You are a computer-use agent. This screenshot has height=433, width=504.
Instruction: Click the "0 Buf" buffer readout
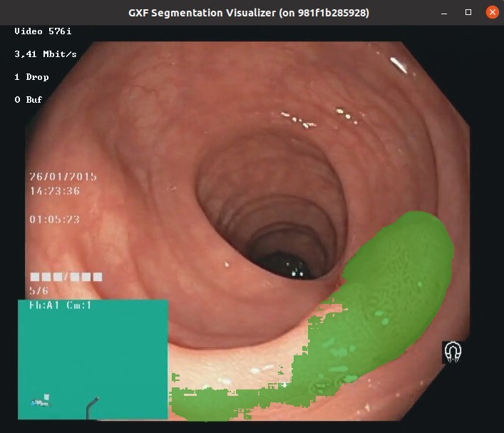(x=29, y=100)
